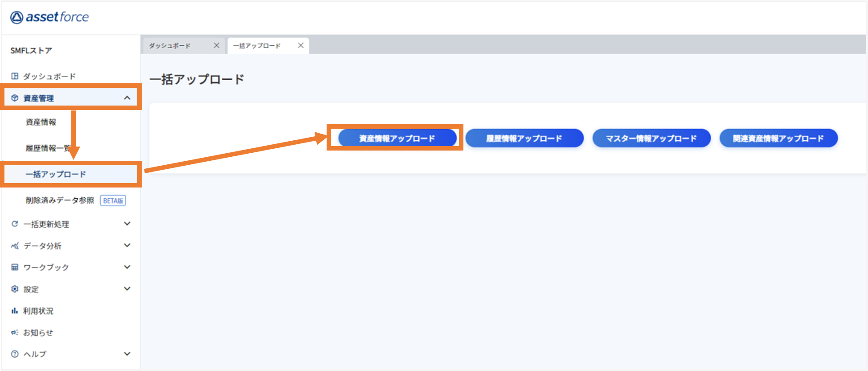Click the 資産管理 cube icon
The width and height of the screenshot is (868, 371).
point(15,98)
